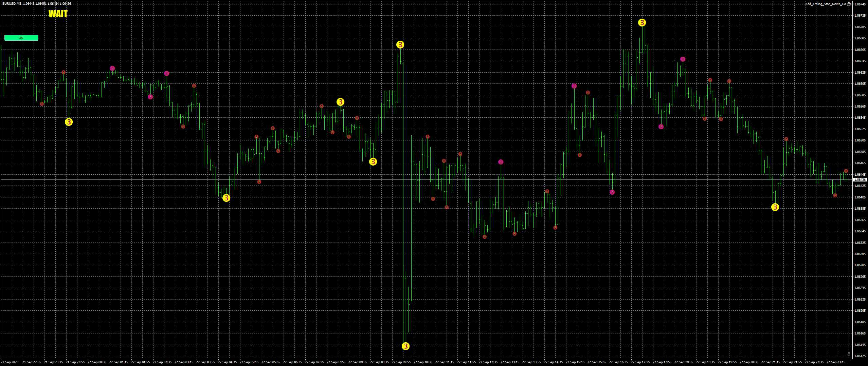Image resolution: width=868 pixels, height=366 pixels.
Task: Select yellow 3 marker at 21:15 low
Action: (x=775, y=207)
